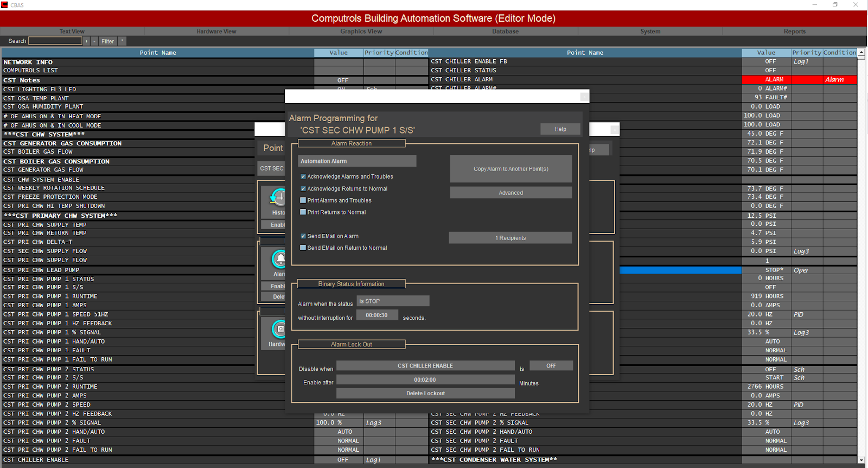Click Help in the Alarm Programming dialog

[560, 129]
